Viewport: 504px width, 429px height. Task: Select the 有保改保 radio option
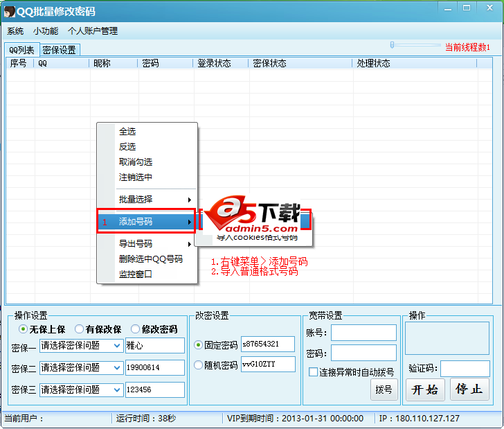pyautogui.click(x=80, y=329)
